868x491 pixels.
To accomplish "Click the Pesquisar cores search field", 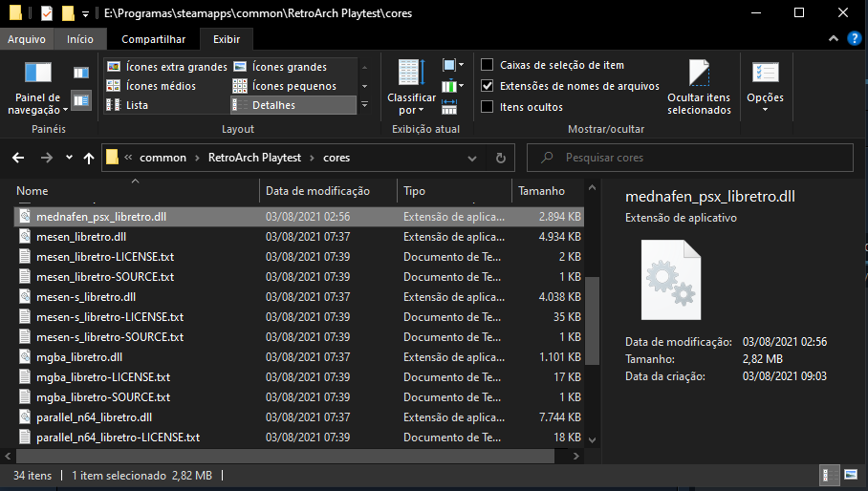I will (x=690, y=158).
